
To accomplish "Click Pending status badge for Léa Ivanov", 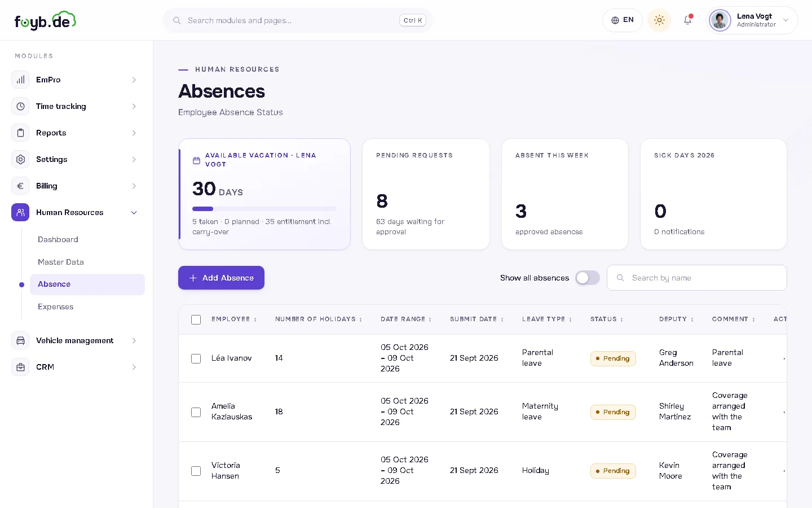I will 613,358.
